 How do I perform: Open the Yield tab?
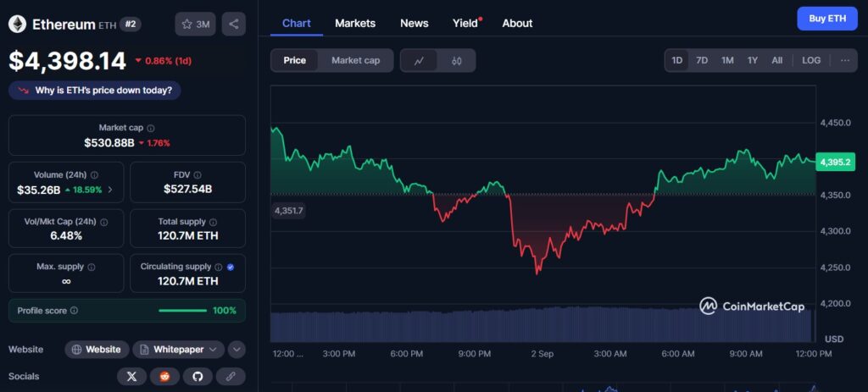click(465, 23)
